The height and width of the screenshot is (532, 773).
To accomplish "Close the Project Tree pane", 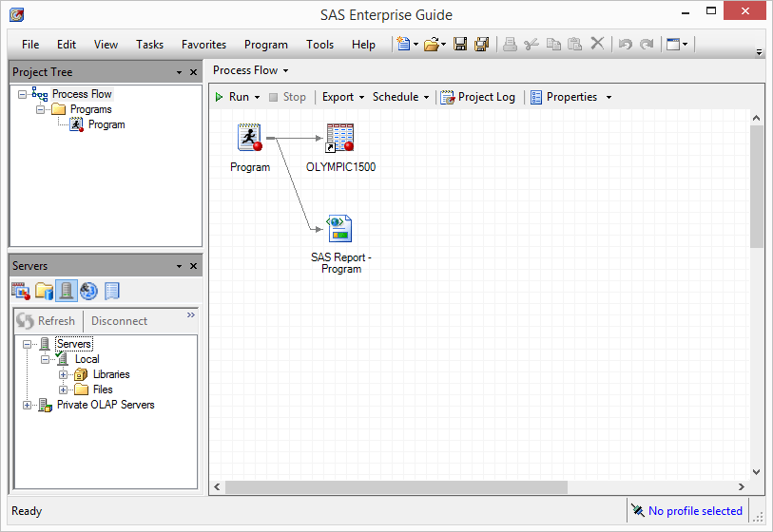I will pos(193,72).
